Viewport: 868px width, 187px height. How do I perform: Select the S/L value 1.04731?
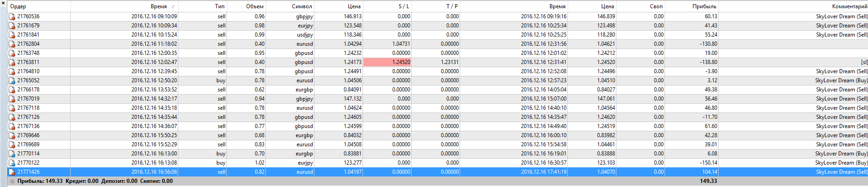click(x=401, y=44)
